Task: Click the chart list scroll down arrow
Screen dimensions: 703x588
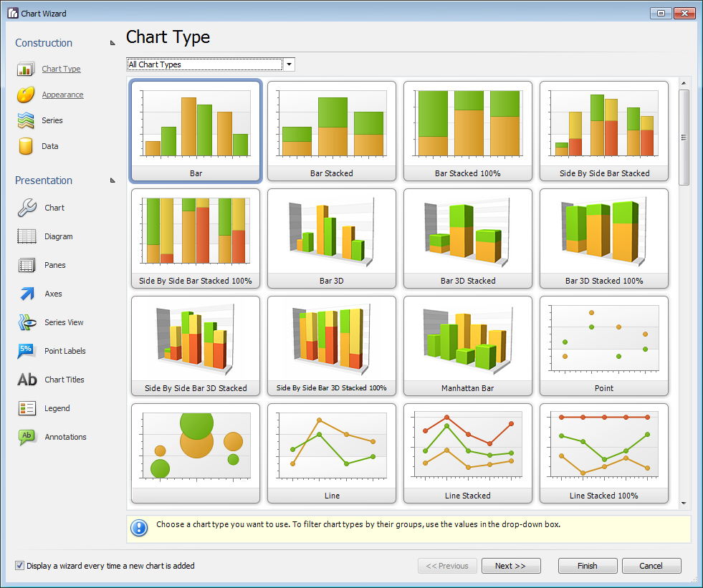Action: point(684,503)
